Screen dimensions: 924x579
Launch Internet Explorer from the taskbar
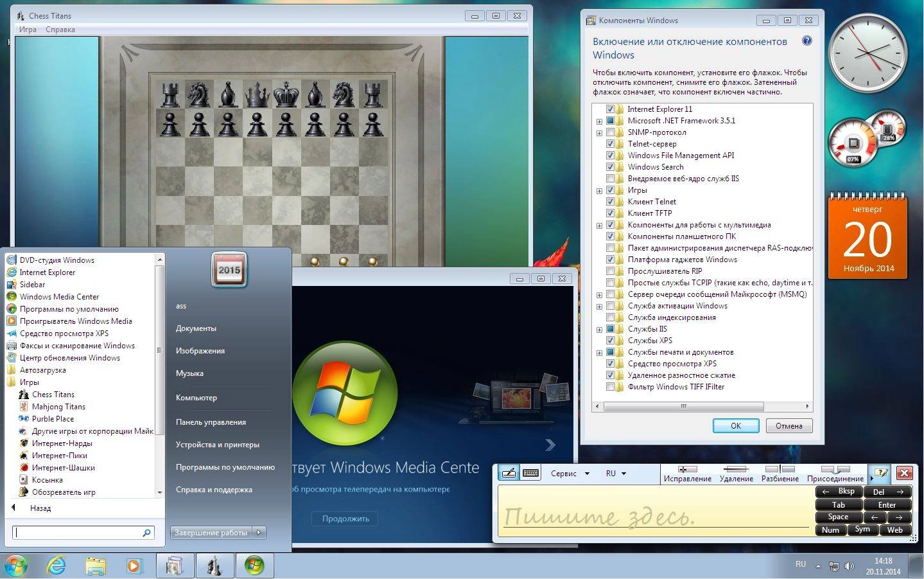(x=57, y=566)
